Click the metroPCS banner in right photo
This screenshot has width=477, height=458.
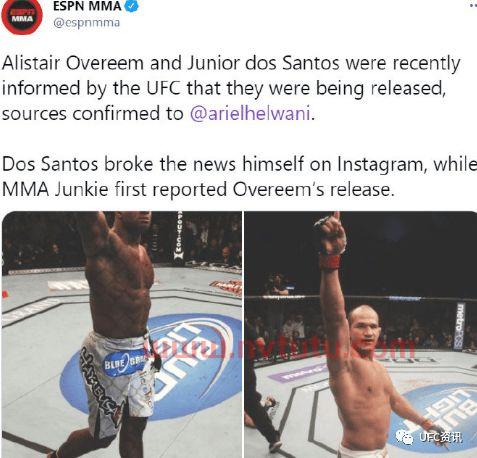point(460,326)
